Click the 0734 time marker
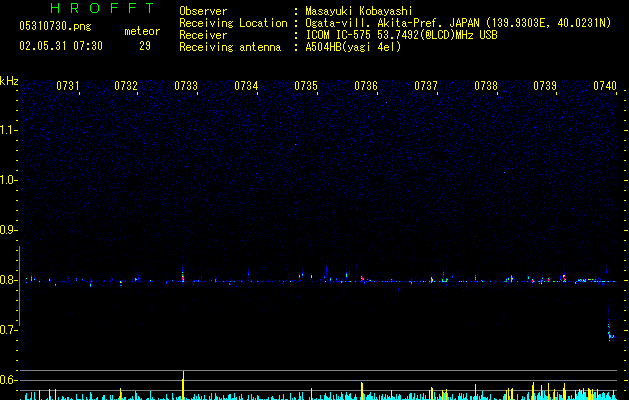The width and height of the screenshot is (629, 400). pyautogui.click(x=246, y=86)
